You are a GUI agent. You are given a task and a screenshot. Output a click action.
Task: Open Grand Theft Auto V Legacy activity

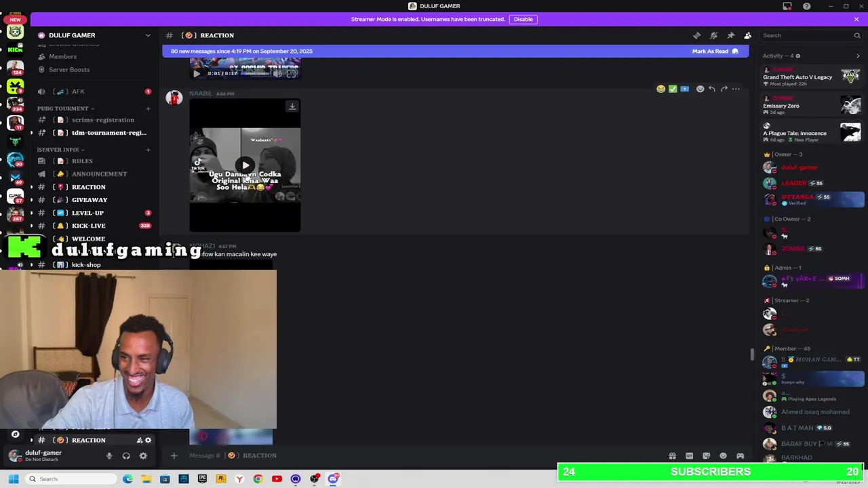pos(812,77)
